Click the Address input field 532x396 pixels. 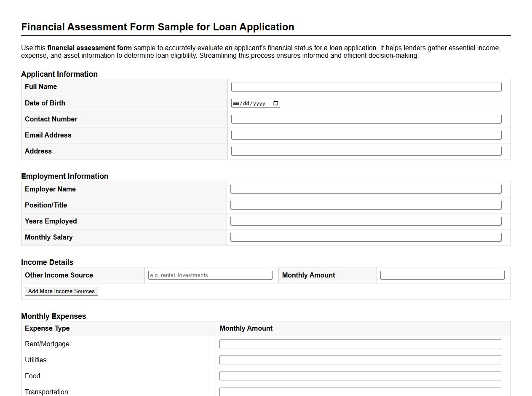pyautogui.click(x=366, y=151)
